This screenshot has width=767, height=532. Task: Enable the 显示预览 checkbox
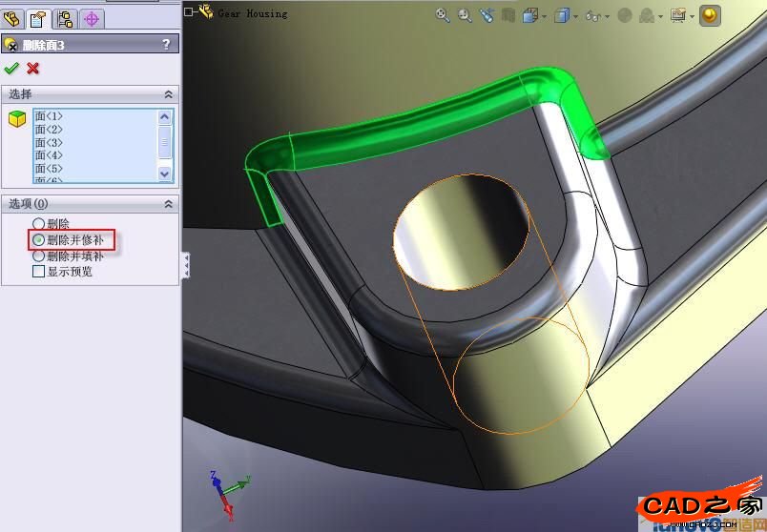(39, 272)
